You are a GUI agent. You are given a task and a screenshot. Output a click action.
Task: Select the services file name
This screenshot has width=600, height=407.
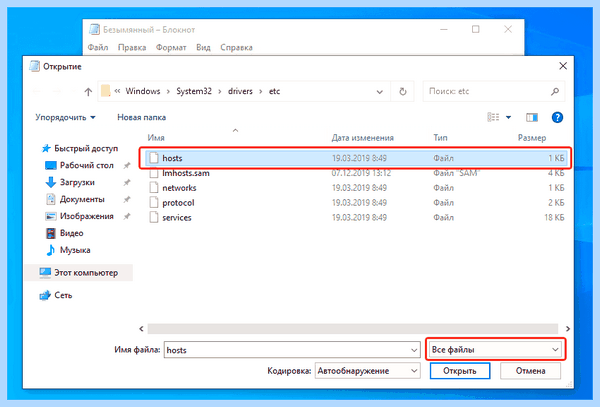coord(176,218)
